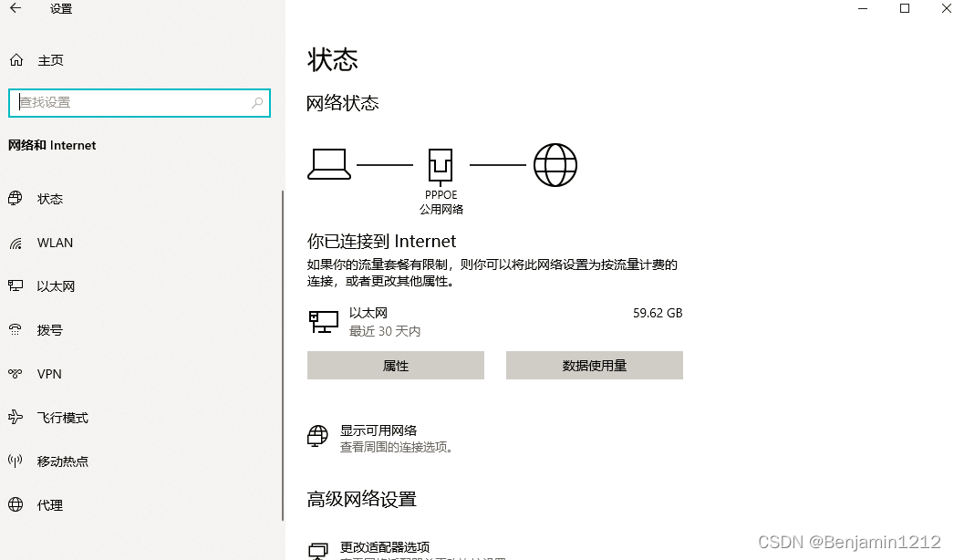Click the home icon next to 主页
Screen dimensions: 954x560
[x=16, y=60]
